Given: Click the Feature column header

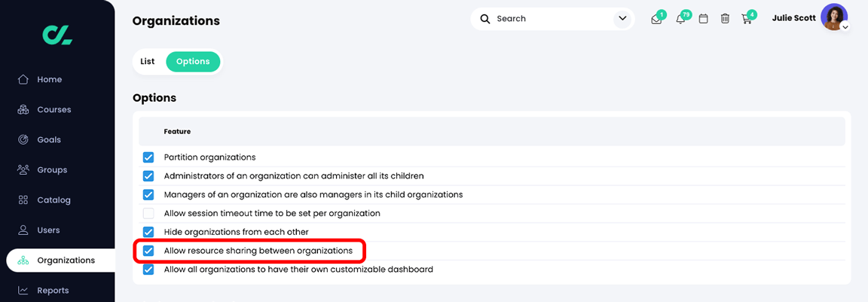Looking at the screenshot, I should [x=177, y=132].
